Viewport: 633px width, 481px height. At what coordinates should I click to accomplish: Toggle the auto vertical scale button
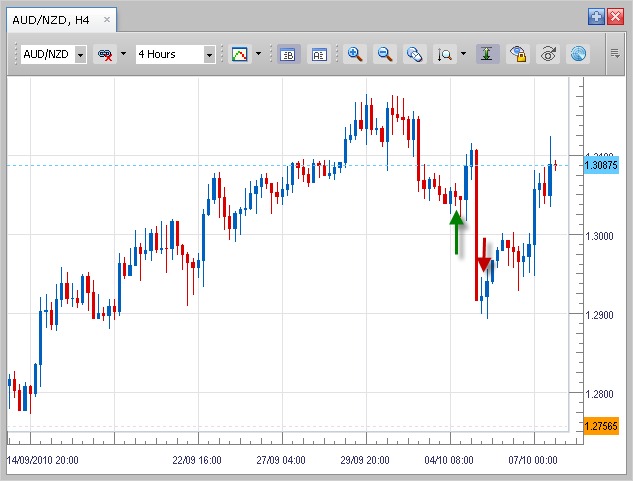pyautogui.click(x=487, y=54)
